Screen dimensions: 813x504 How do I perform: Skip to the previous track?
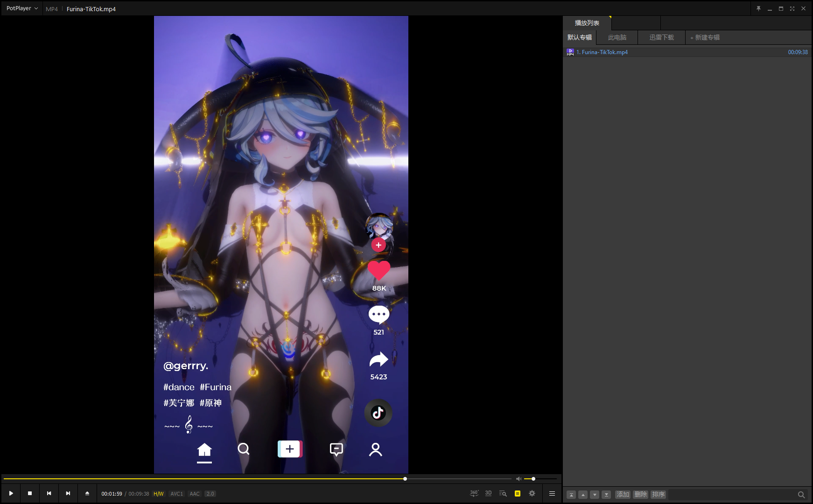click(49, 493)
